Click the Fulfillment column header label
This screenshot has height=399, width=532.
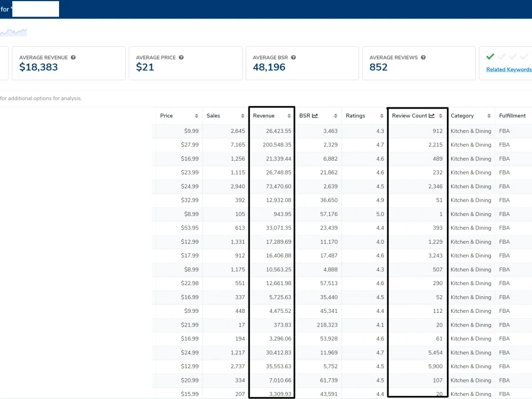coord(512,115)
